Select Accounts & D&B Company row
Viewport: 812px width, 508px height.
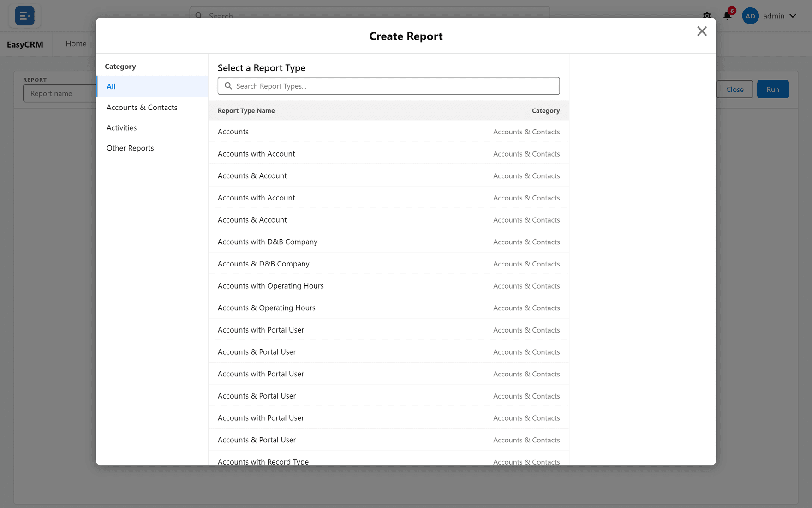pos(388,264)
